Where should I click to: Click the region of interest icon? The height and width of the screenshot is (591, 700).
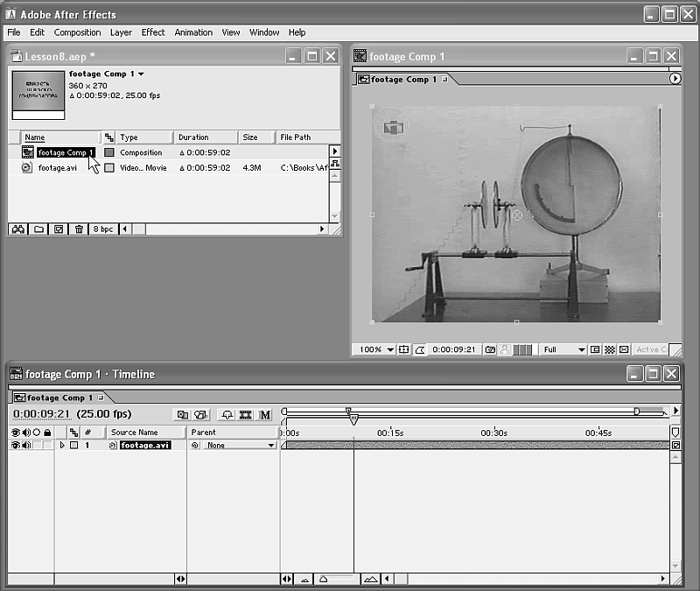[x=595, y=349]
